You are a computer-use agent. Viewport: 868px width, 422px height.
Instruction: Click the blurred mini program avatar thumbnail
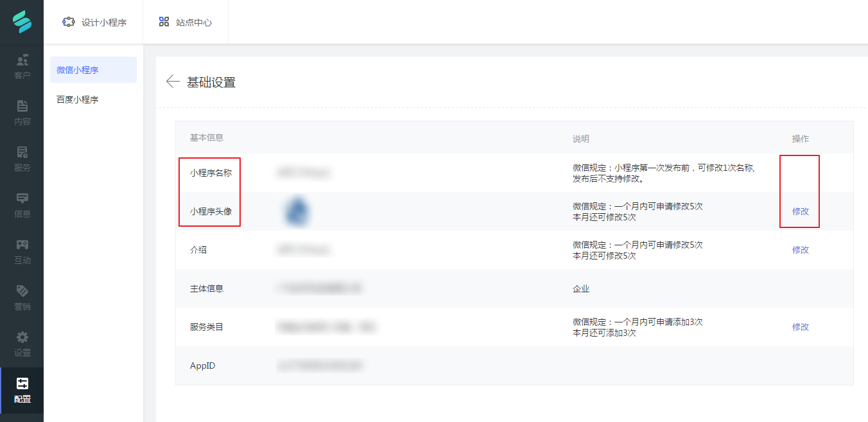297,211
